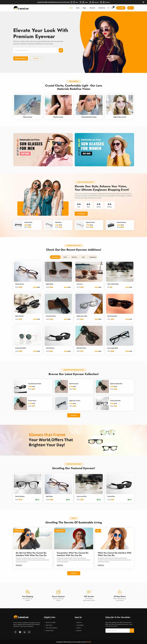Click the orange search button in hero
Screen dimensions: 147x644
61,50
